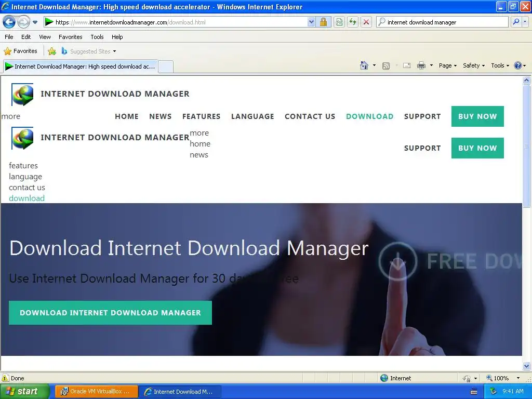Open the Favorites menu in menu bar
Viewport: 532px width, 399px height.
[71, 37]
